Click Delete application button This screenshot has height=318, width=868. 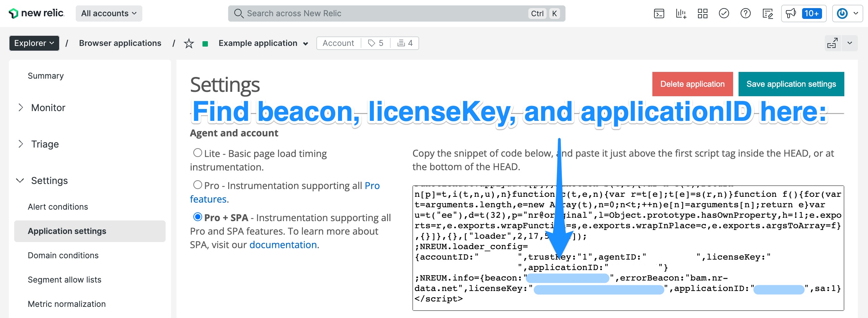click(693, 84)
